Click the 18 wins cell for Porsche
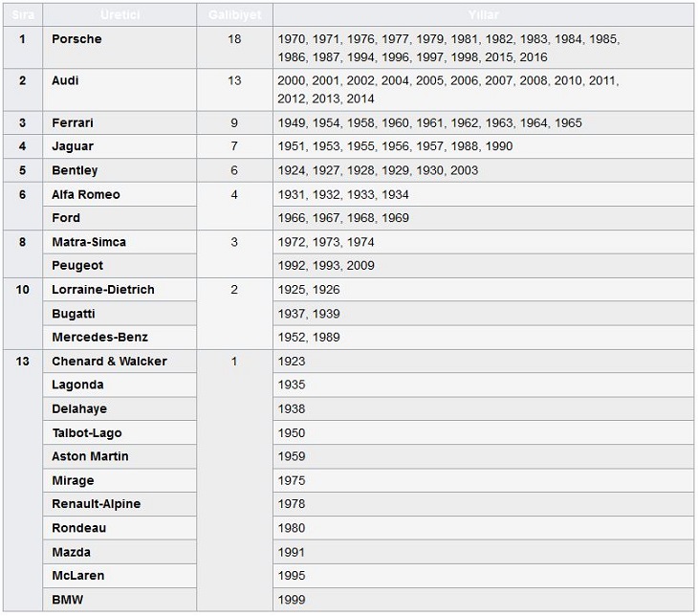The image size is (698, 616). pos(234,39)
